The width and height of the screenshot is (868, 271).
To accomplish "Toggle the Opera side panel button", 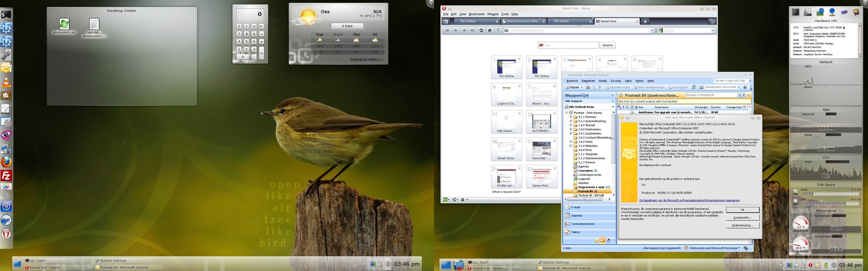I will [445, 21].
